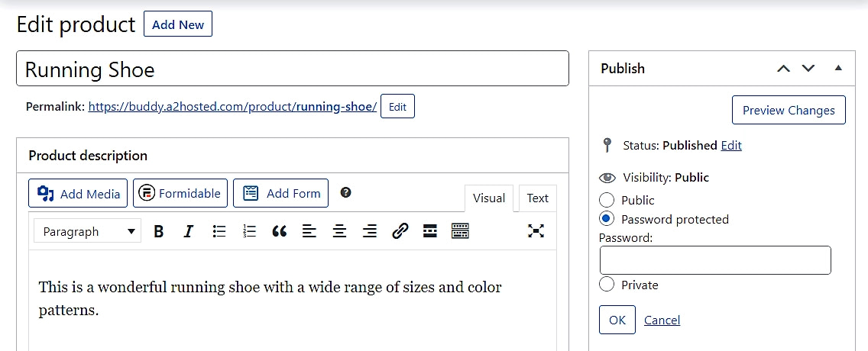Choose Password protected visibility
The width and height of the screenshot is (868, 351).
coord(607,219)
